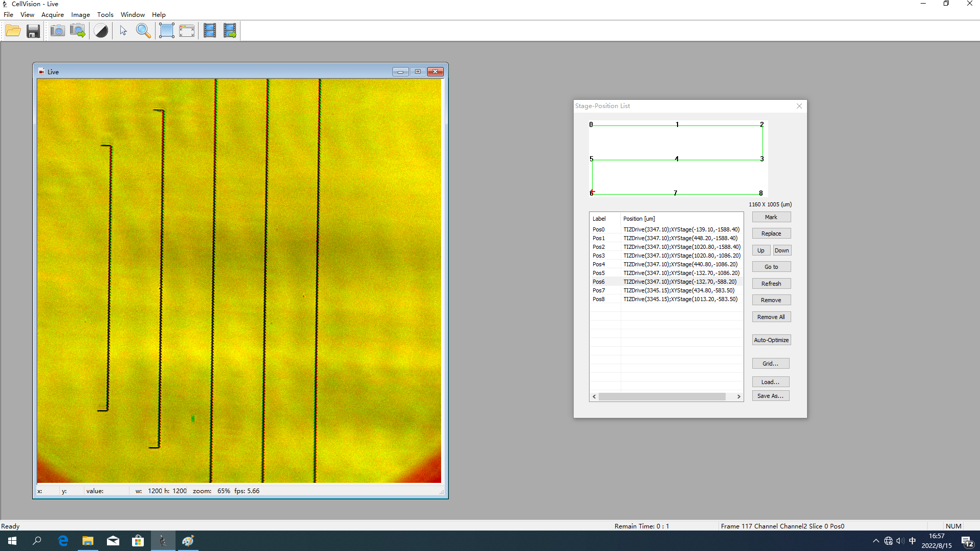Select the arrow pointer tool
This screenshot has height=551, width=980.
[123, 31]
